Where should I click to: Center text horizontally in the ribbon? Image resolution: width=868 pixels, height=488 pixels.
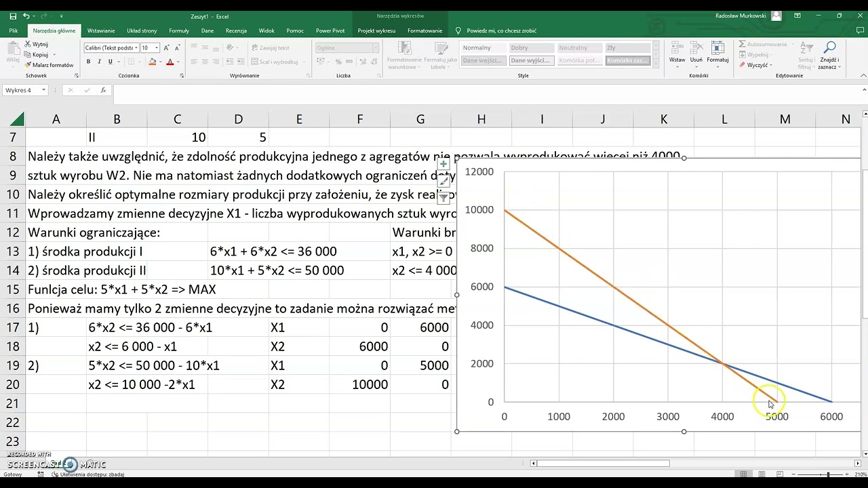(205, 62)
